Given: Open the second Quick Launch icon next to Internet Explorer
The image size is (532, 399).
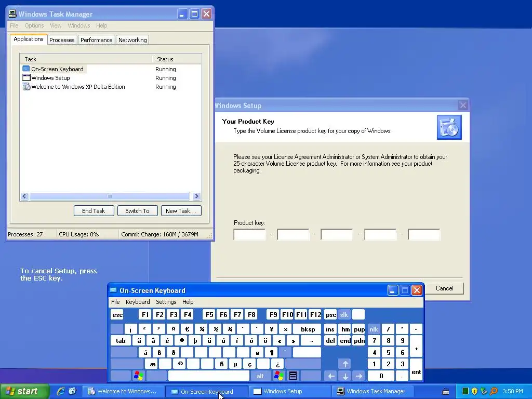Looking at the screenshot, I should 73,391.
